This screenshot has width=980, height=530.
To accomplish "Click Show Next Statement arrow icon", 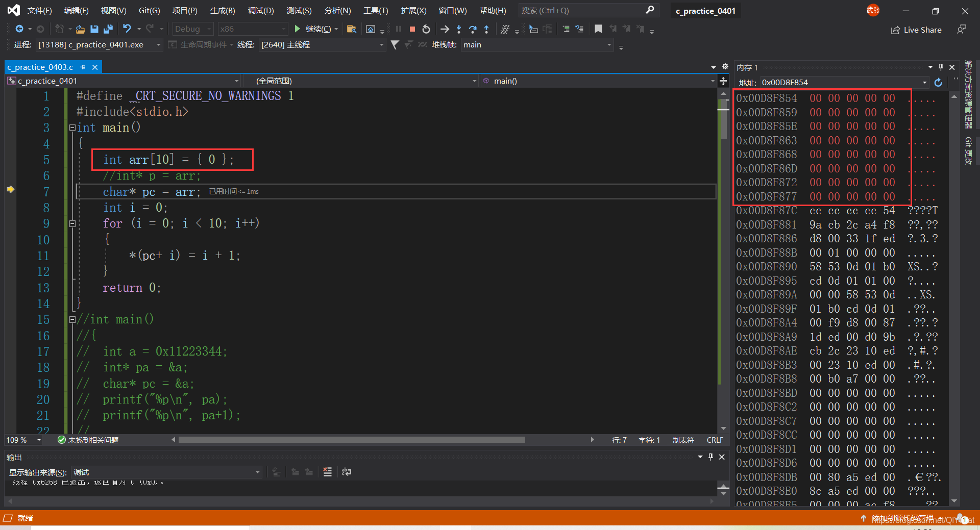I will coord(445,29).
